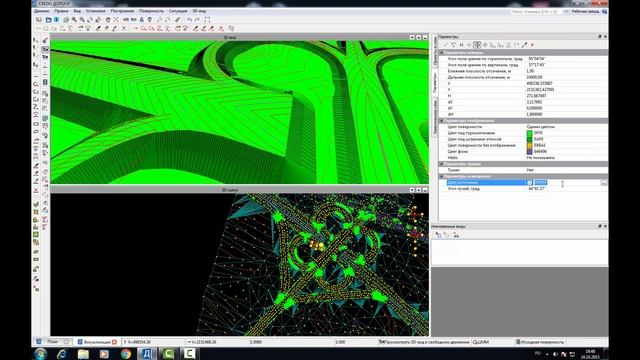This screenshot has width=640, height=360.
Task: Open the 3D-вид menu
Action: coord(199,11)
